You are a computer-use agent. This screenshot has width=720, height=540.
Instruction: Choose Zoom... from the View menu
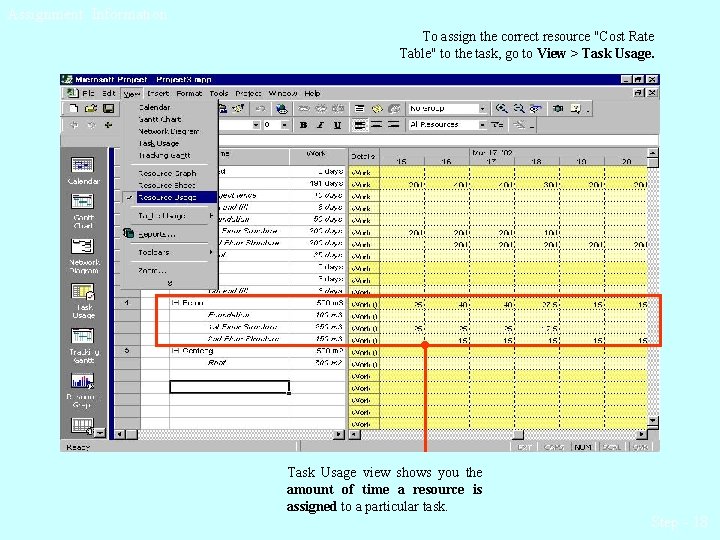point(152,270)
